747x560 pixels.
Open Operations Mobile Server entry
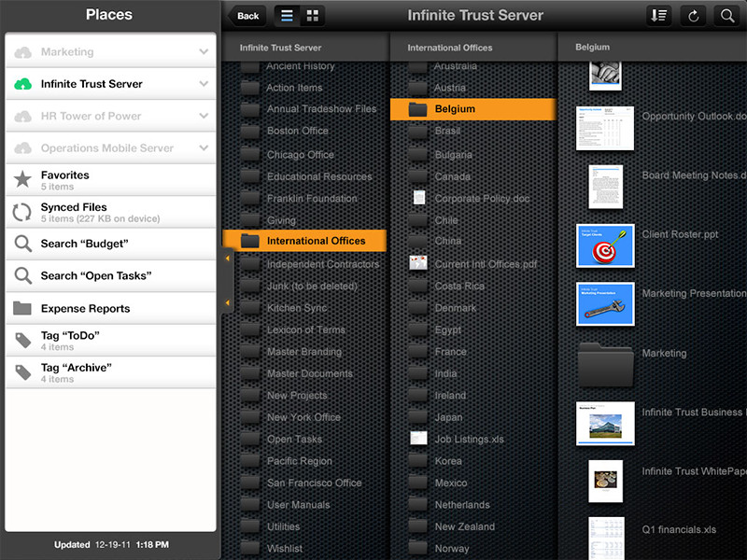106,148
